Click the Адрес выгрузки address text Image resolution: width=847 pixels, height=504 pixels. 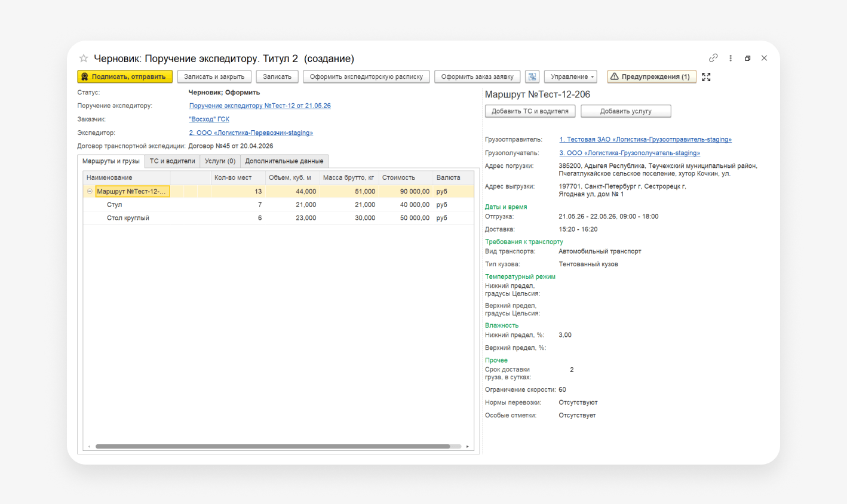622,190
